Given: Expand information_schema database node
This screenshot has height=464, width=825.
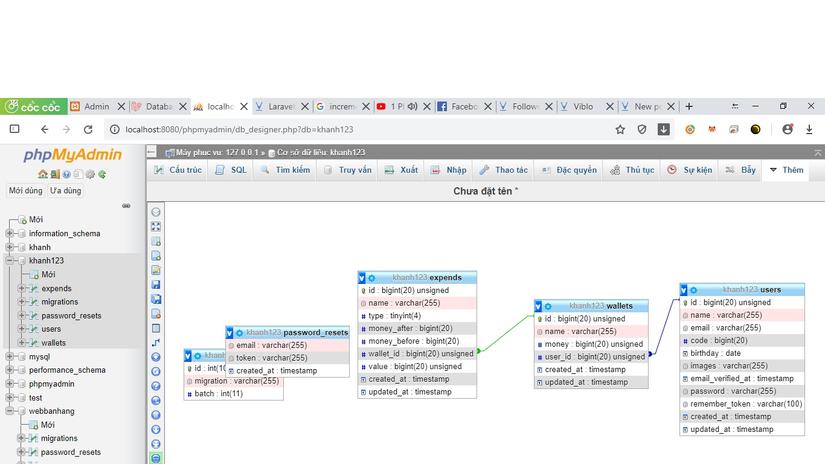Looking at the screenshot, I should pos(9,233).
